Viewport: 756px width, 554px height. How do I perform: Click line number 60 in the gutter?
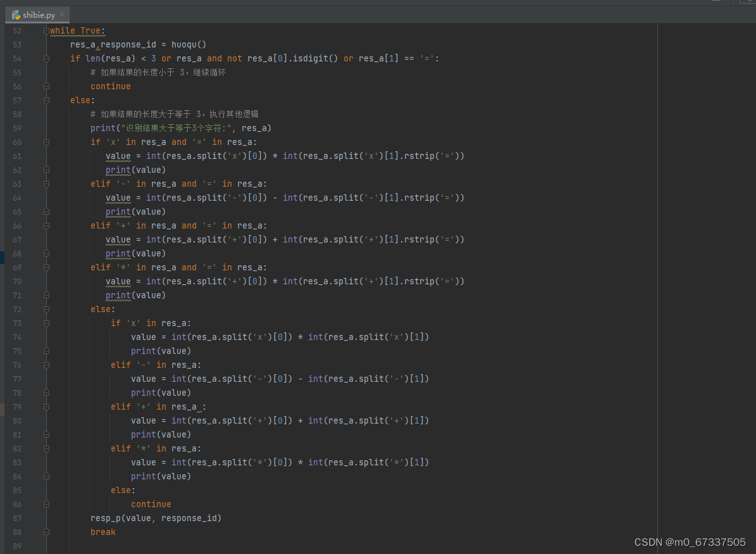[x=16, y=142]
